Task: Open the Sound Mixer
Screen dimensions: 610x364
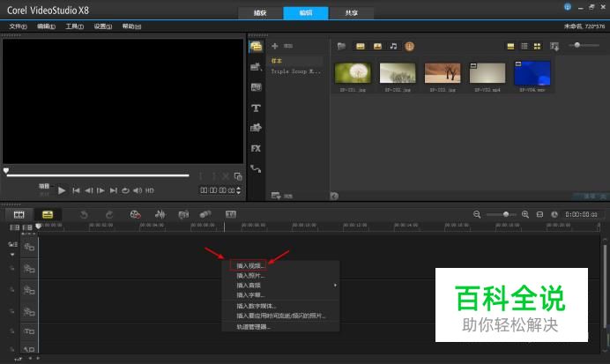Action: click(x=160, y=214)
